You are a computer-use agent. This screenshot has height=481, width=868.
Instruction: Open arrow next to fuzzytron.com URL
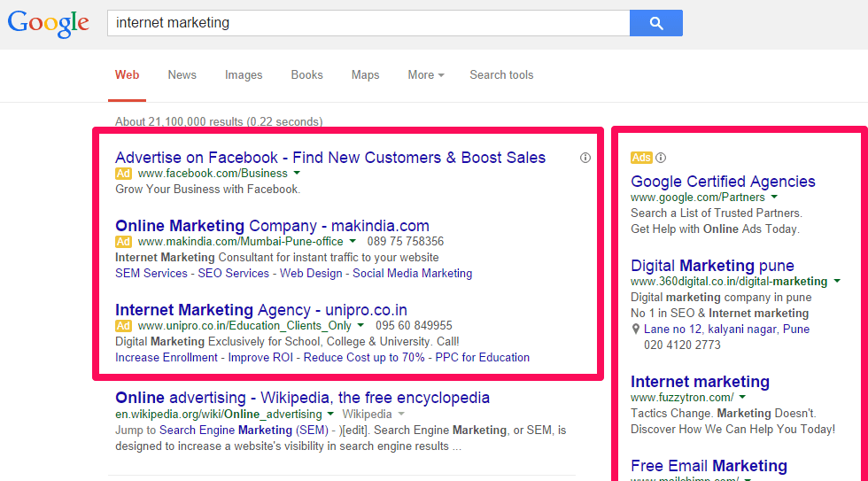click(x=742, y=397)
